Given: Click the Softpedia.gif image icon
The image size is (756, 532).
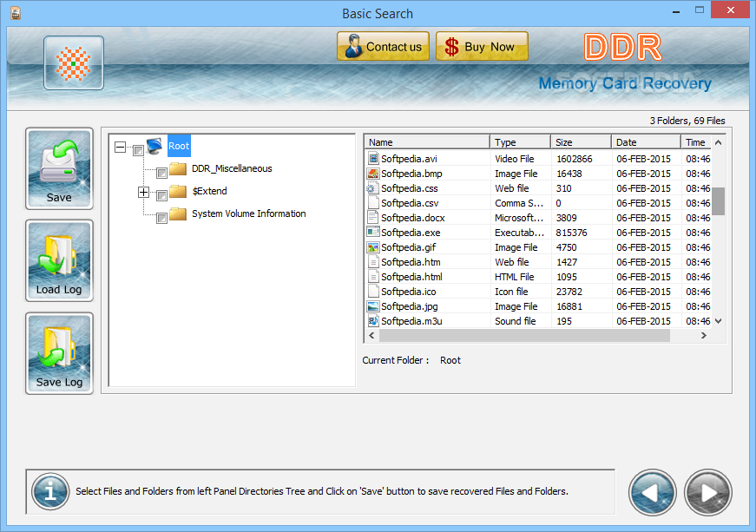Looking at the screenshot, I should click(373, 247).
